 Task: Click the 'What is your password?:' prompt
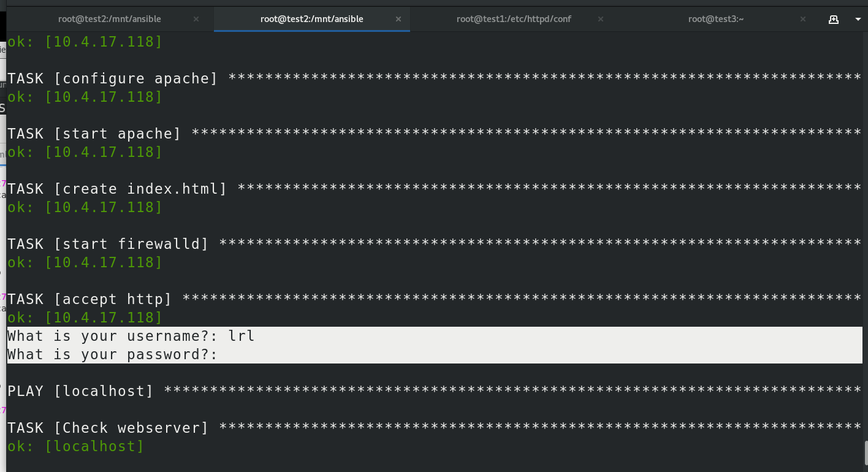point(113,354)
